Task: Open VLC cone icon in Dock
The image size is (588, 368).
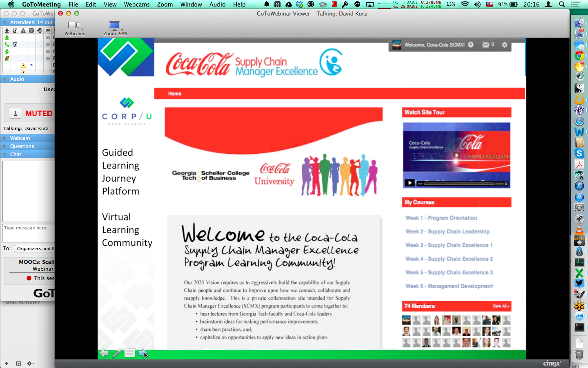Action: (579, 229)
